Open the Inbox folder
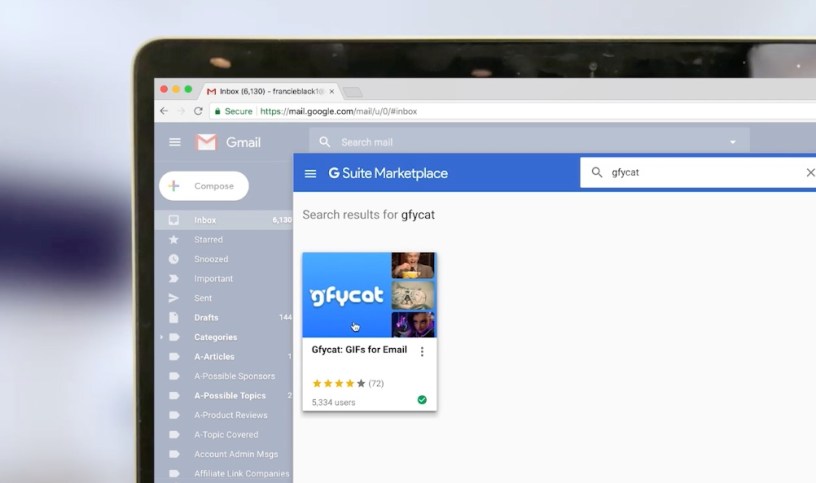Image resolution: width=816 pixels, height=483 pixels. [x=224, y=220]
